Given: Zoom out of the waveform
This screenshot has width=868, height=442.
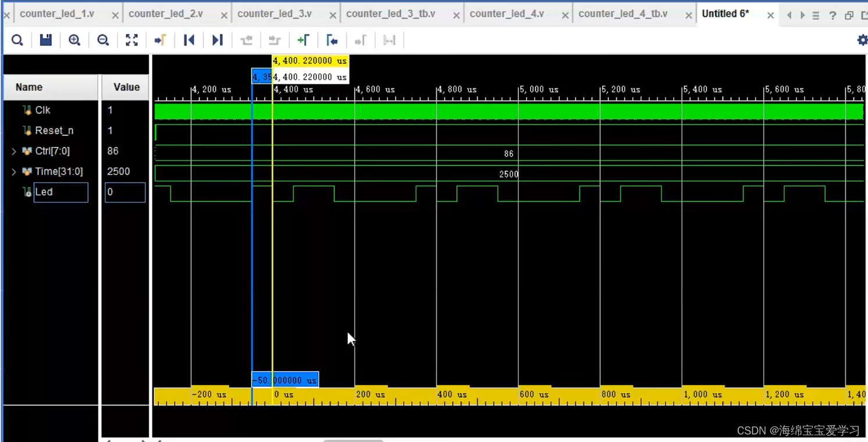Looking at the screenshot, I should tap(103, 40).
